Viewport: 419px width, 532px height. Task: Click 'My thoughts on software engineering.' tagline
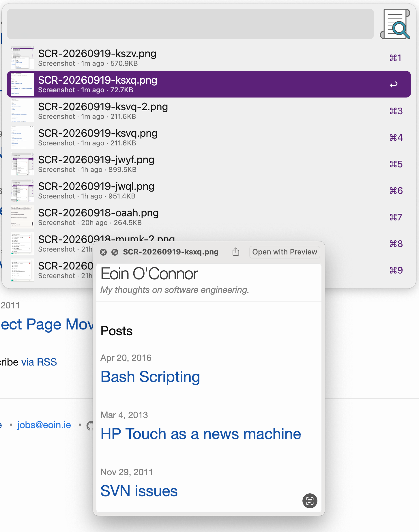point(175,290)
